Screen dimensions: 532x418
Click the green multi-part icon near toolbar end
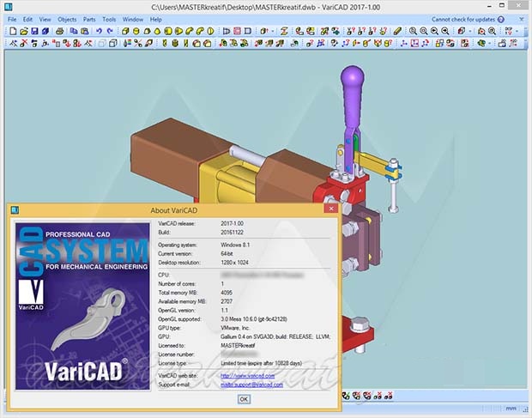[481, 43]
